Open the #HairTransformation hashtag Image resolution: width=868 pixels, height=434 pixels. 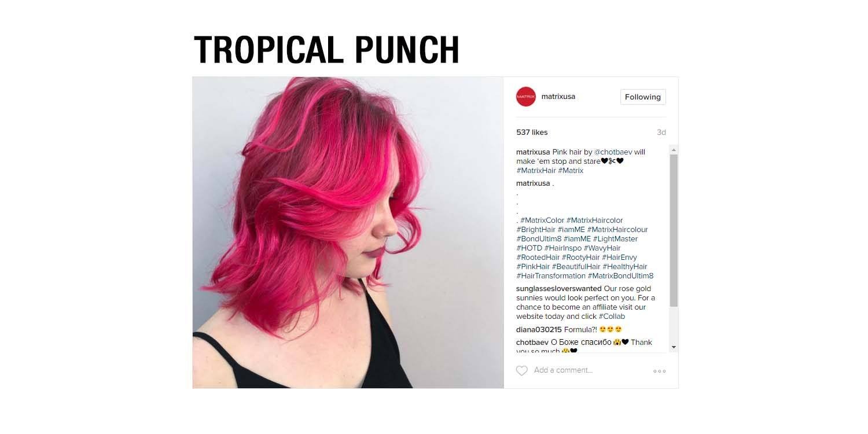tap(551, 276)
